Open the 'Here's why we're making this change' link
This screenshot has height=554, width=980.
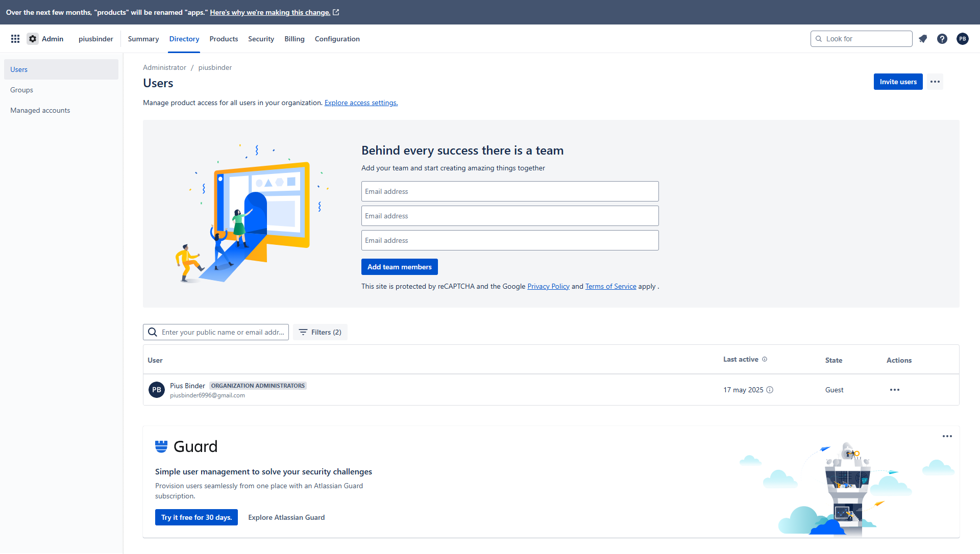(x=270, y=12)
